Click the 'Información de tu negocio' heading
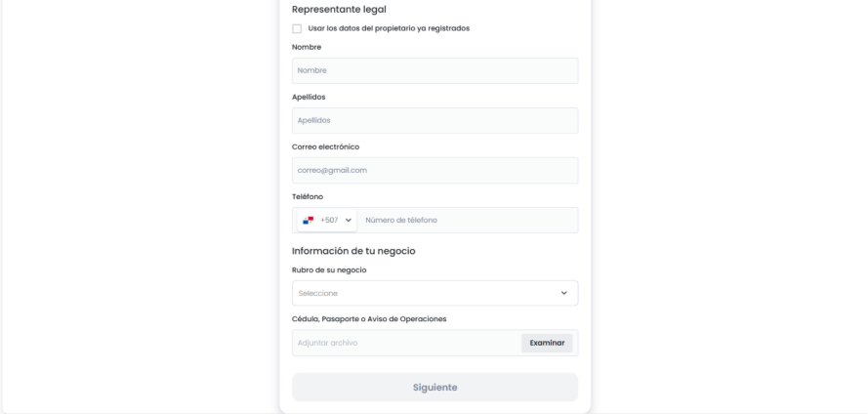This screenshot has height=414, width=868. pyautogui.click(x=353, y=251)
